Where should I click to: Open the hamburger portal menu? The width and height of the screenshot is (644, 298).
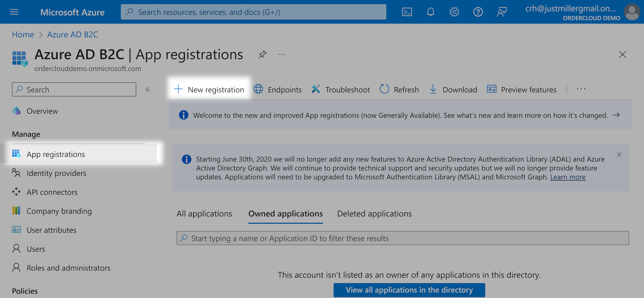14,12
